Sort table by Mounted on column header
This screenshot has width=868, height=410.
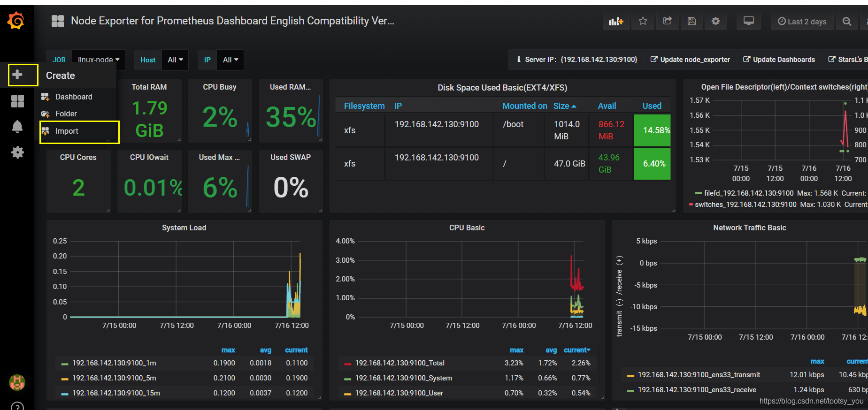pyautogui.click(x=525, y=106)
